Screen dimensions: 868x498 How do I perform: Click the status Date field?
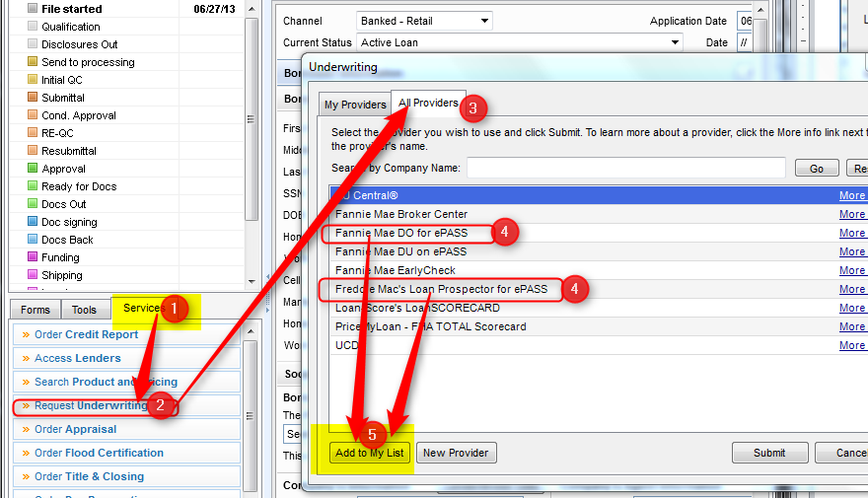tap(745, 42)
